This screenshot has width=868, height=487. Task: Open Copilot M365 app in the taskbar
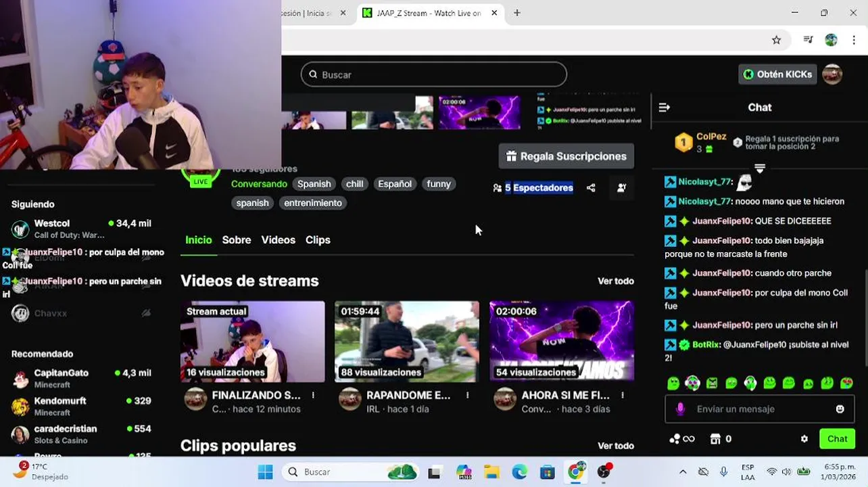[464, 472]
